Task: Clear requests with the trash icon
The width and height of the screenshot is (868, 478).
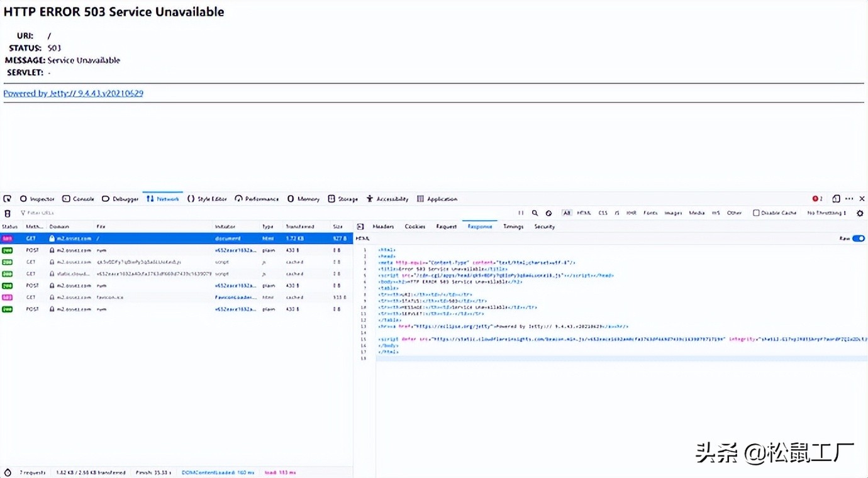Action: [x=8, y=213]
